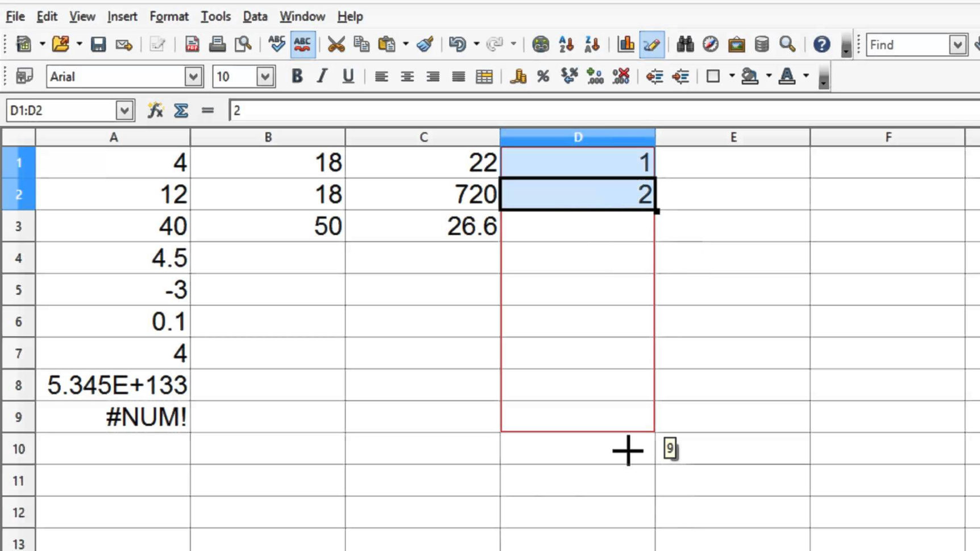The width and height of the screenshot is (980, 551).
Task: Sort the data ascending with A-Z icon
Action: coord(566,44)
